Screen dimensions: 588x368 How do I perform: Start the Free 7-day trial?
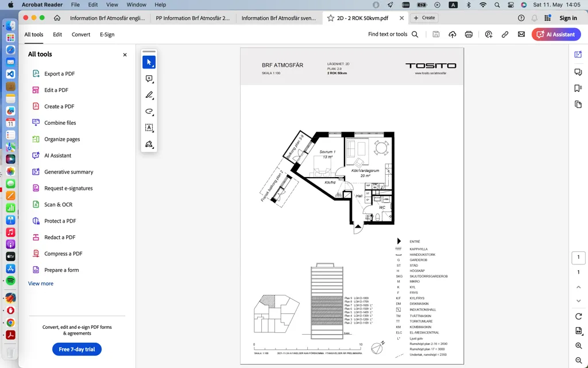(x=77, y=349)
